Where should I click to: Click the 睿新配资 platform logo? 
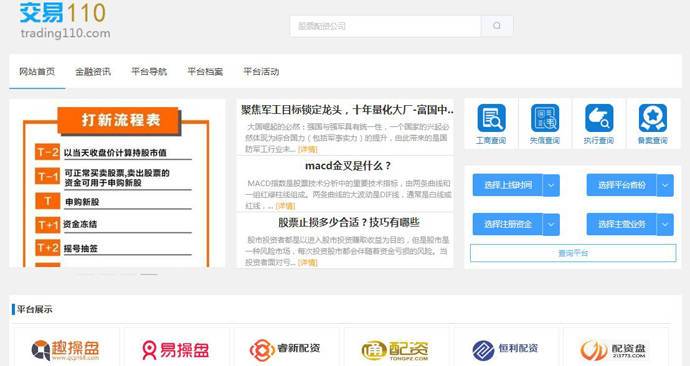285,350
